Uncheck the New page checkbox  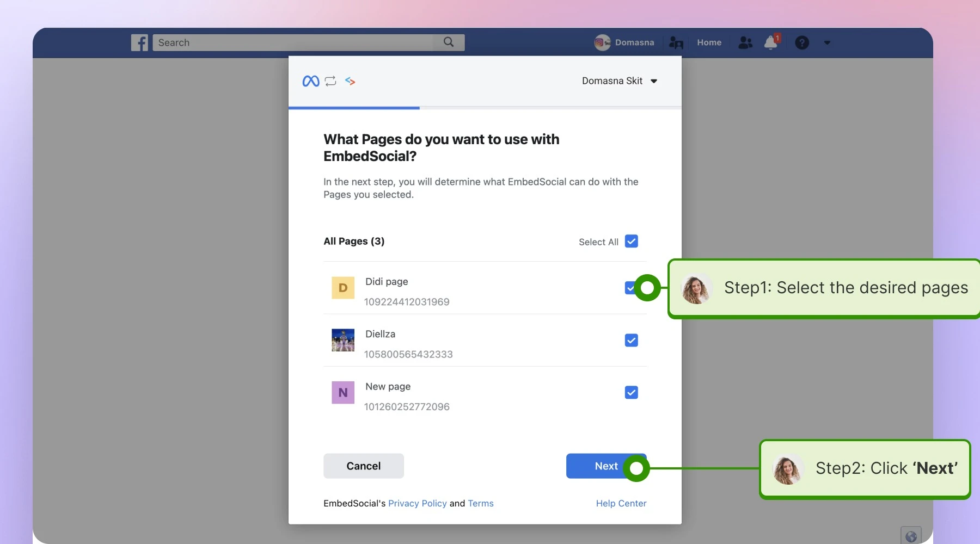[x=632, y=392]
